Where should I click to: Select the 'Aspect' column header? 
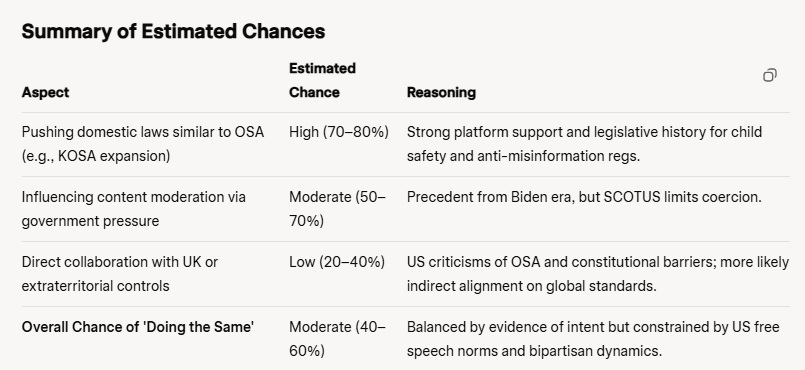[45, 92]
